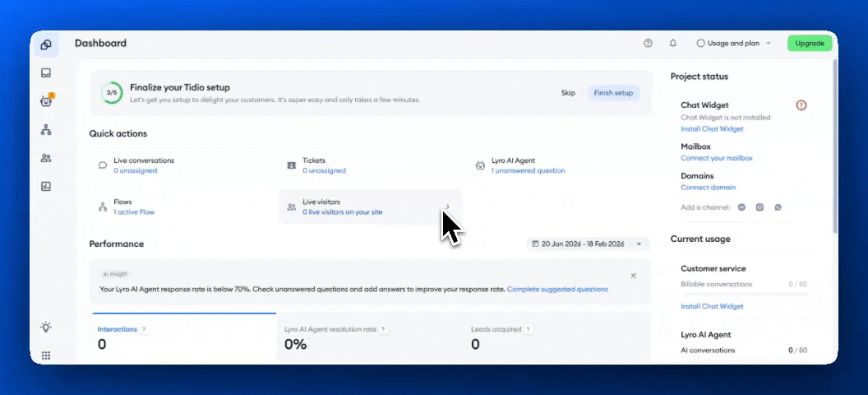Select the Leads acquired tab
The height and width of the screenshot is (395, 868).
point(557,338)
